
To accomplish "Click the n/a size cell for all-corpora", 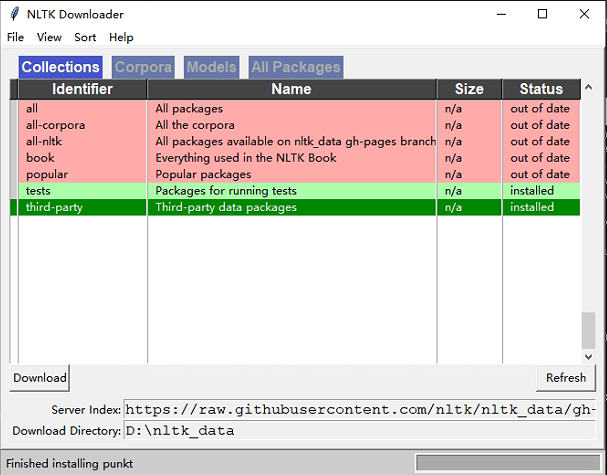I will 470,125.
